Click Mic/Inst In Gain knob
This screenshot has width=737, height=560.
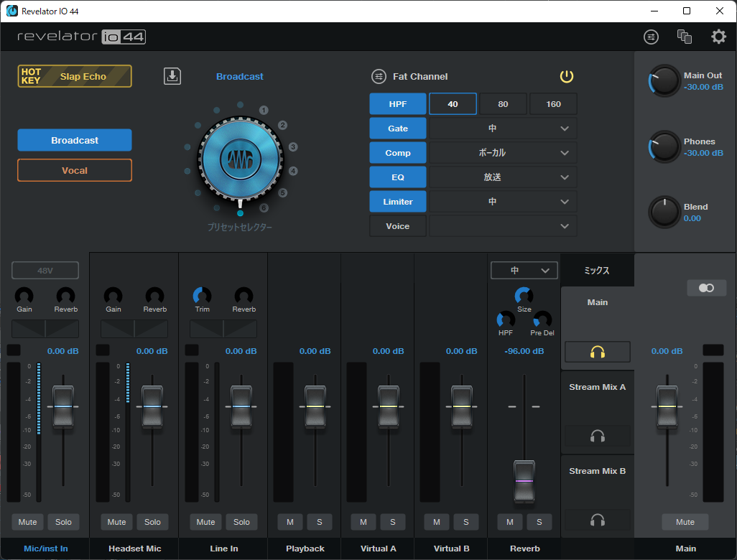24,296
